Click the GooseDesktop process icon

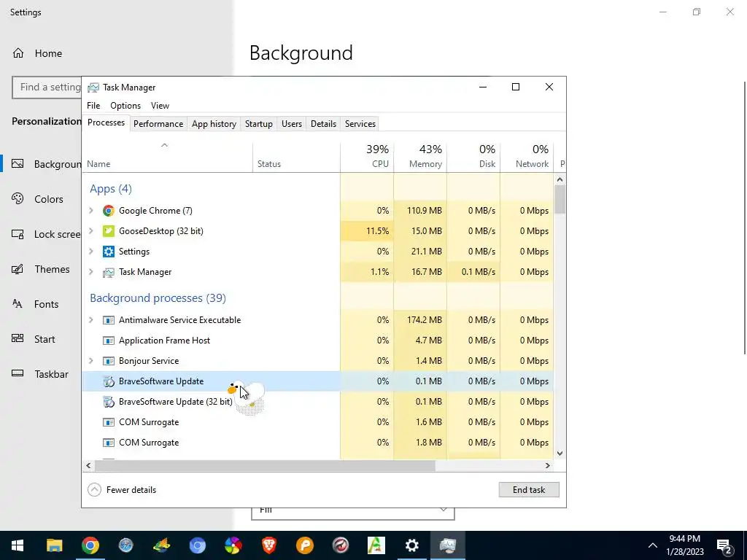109,231
